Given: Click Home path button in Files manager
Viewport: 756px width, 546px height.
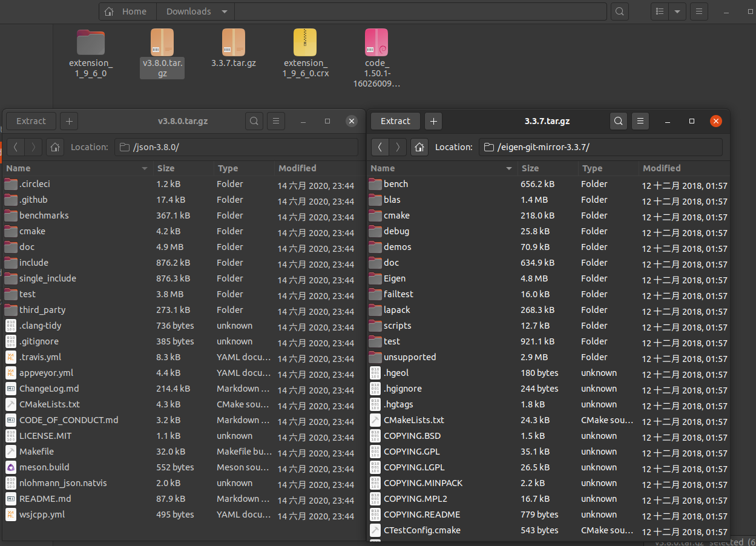Looking at the screenshot, I should coord(127,12).
